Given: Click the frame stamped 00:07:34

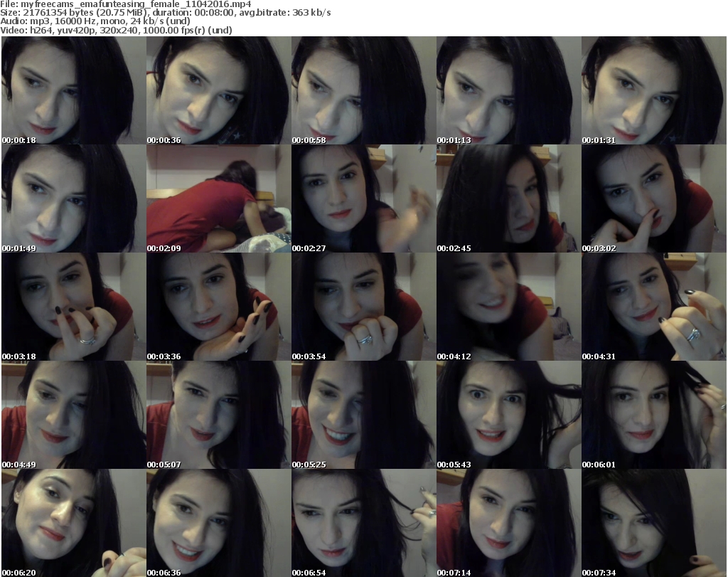Looking at the screenshot, I should 654,523.
